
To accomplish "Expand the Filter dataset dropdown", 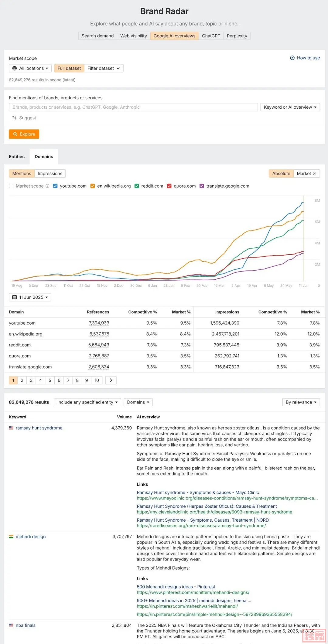I will pyautogui.click(x=104, y=68).
